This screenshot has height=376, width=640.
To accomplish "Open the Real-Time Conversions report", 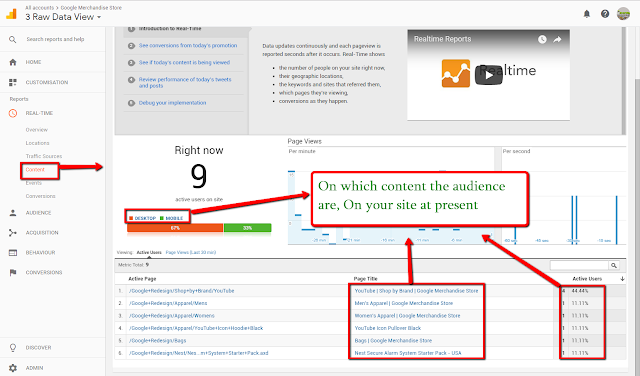I will click(40, 196).
